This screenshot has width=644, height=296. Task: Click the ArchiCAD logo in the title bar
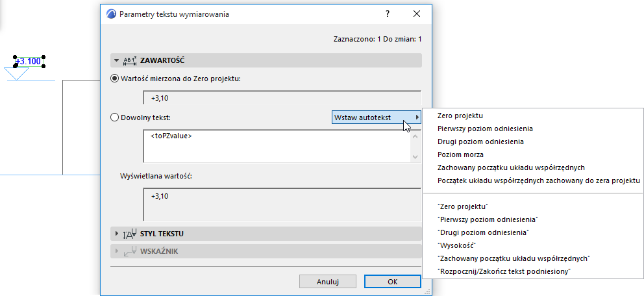coord(111,14)
